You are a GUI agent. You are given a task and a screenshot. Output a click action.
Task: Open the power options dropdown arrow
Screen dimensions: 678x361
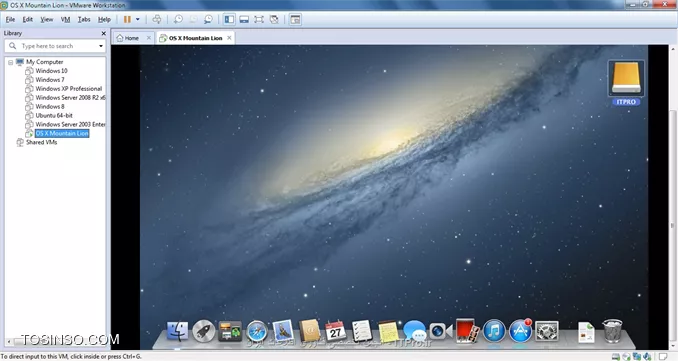click(138, 19)
